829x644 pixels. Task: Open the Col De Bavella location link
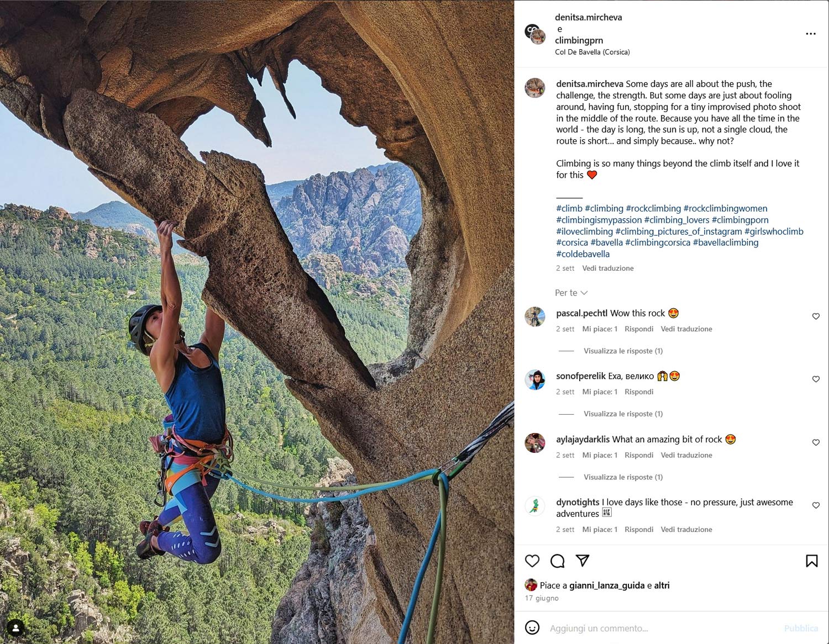click(x=592, y=52)
